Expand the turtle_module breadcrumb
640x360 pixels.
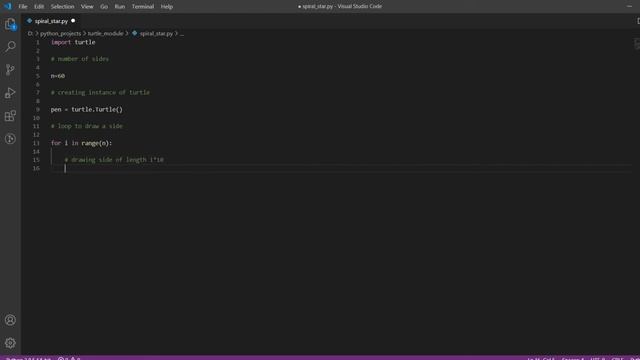105,33
